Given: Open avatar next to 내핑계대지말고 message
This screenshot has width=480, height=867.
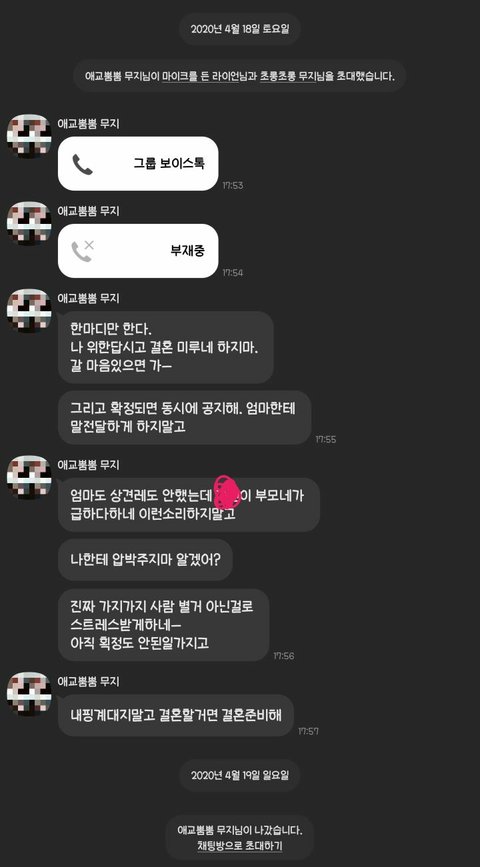Looking at the screenshot, I should (x=29, y=694).
